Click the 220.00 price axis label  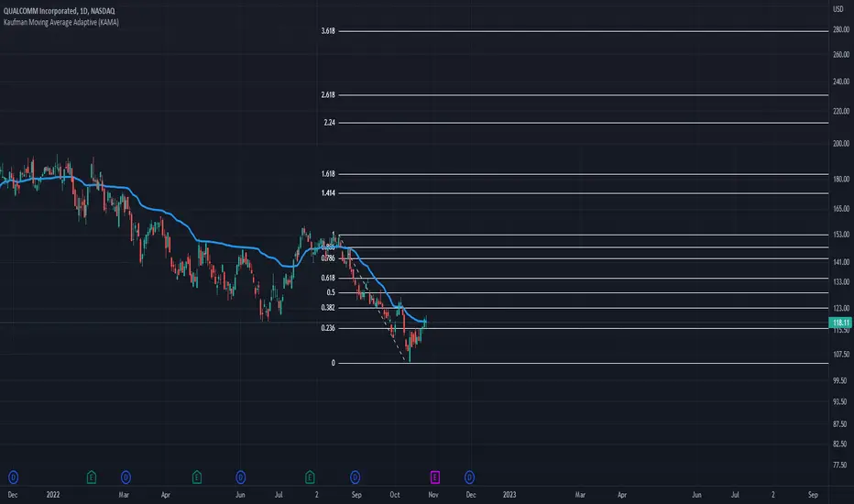click(x=841, y=111)
